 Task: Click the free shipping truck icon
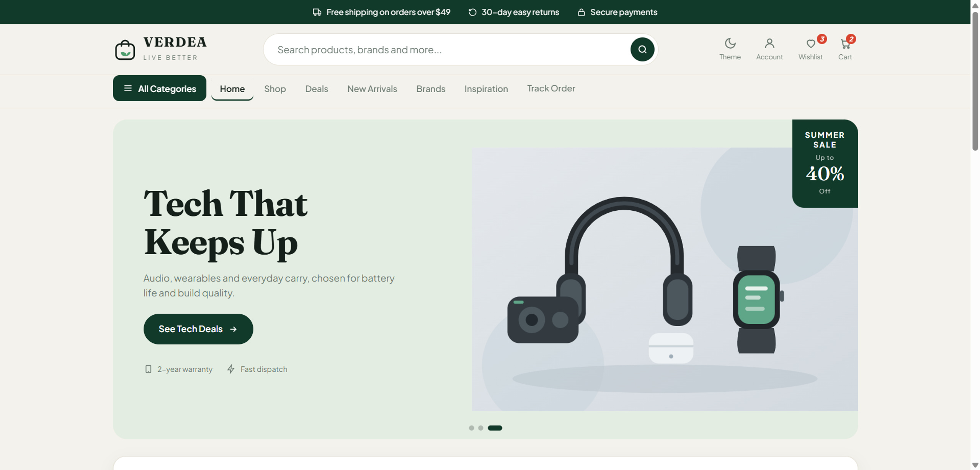tap(317, 12)
